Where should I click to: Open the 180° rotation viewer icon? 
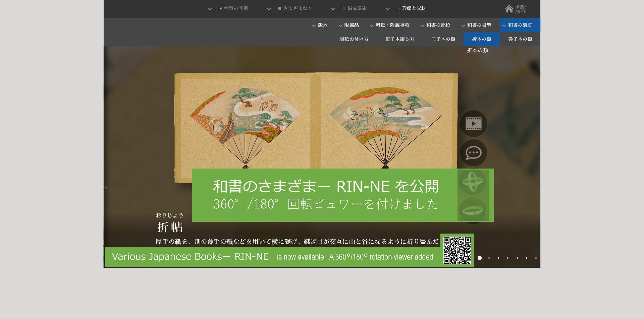coord(473,211)
